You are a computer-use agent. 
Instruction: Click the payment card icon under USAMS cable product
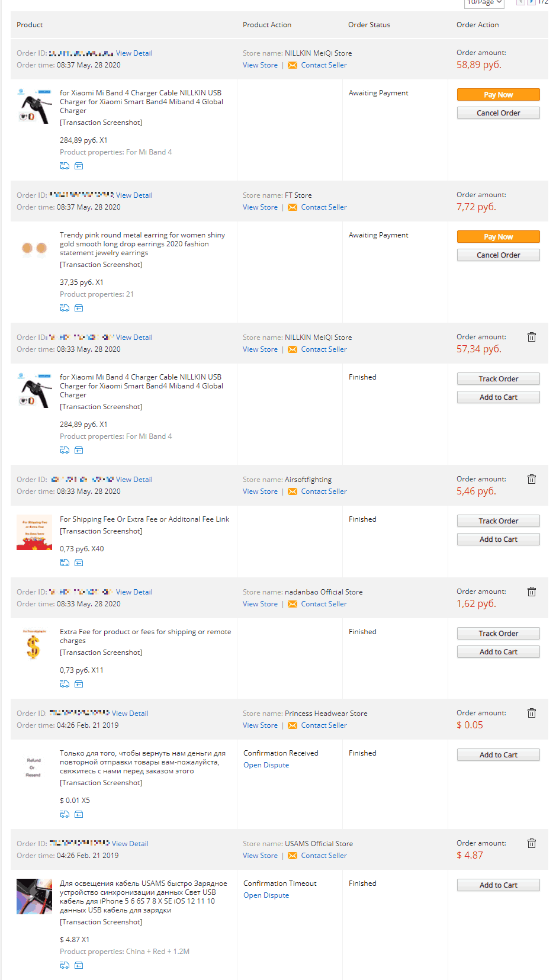[79, 965]
